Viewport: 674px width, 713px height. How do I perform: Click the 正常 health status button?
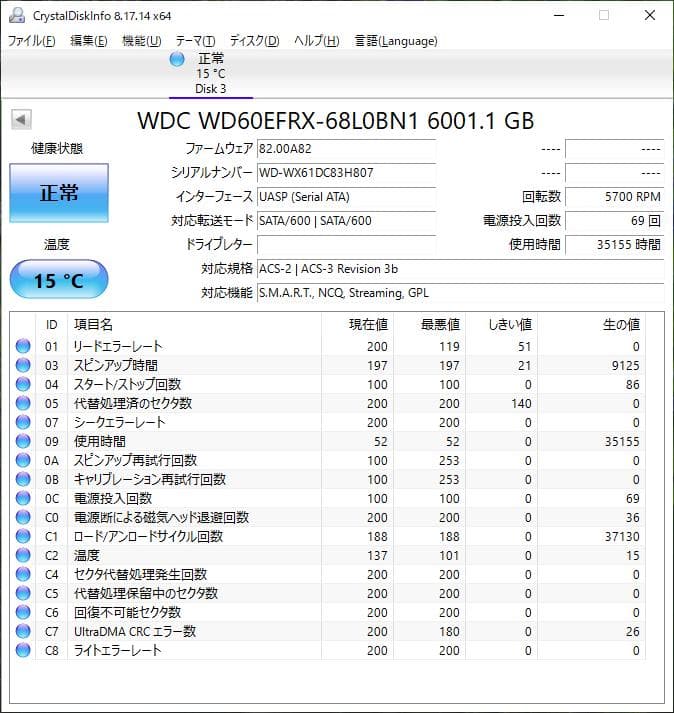coord(59,193)
